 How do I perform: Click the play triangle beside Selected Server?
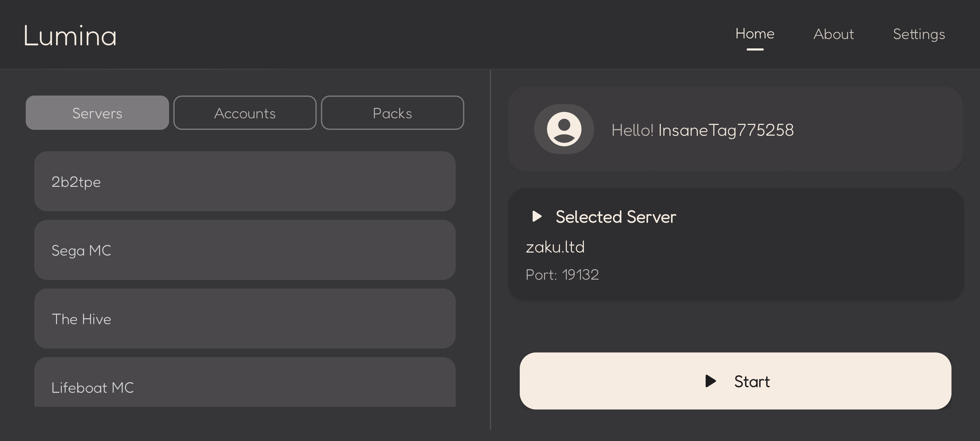coord(537,217)
